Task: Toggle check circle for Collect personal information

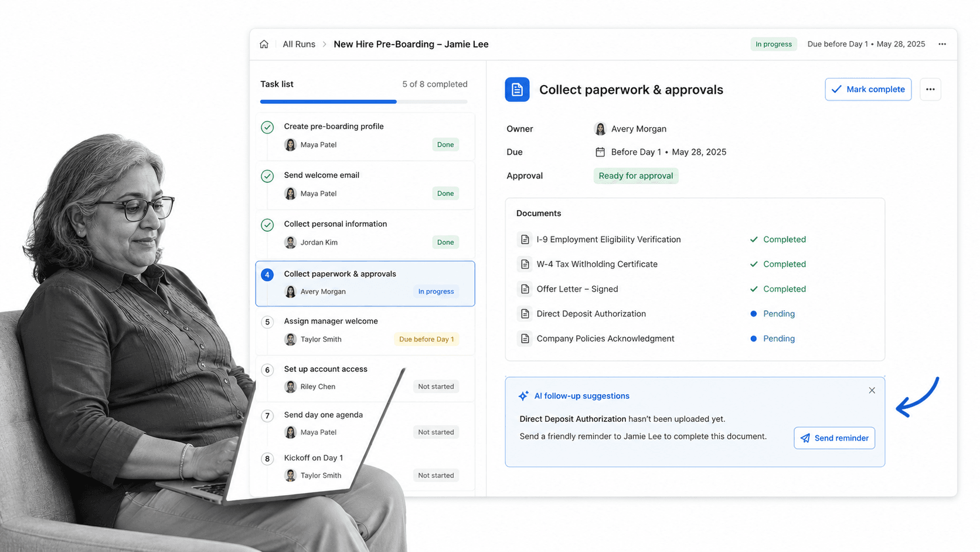Action: click(x=267, y=225)
